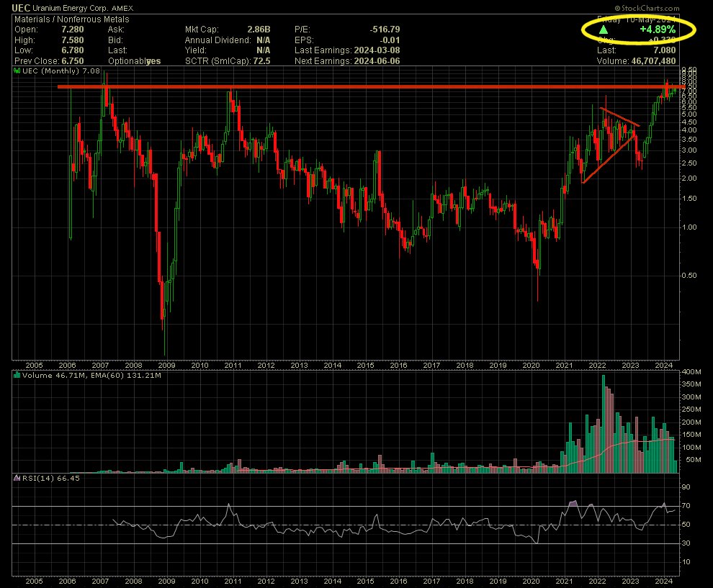Click the RSI(14) legend icon
The image size is (713, 588).
17,478
